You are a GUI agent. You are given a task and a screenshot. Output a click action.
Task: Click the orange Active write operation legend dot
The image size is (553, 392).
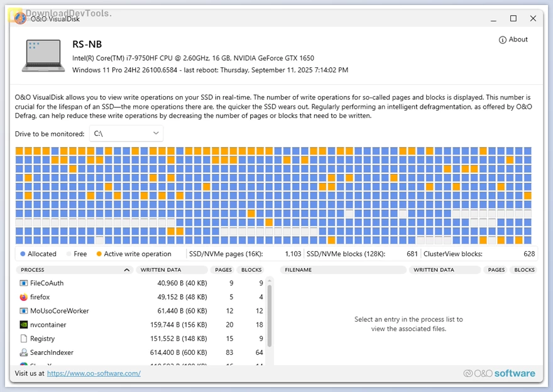pyautogui.click(x=99, y=254)
